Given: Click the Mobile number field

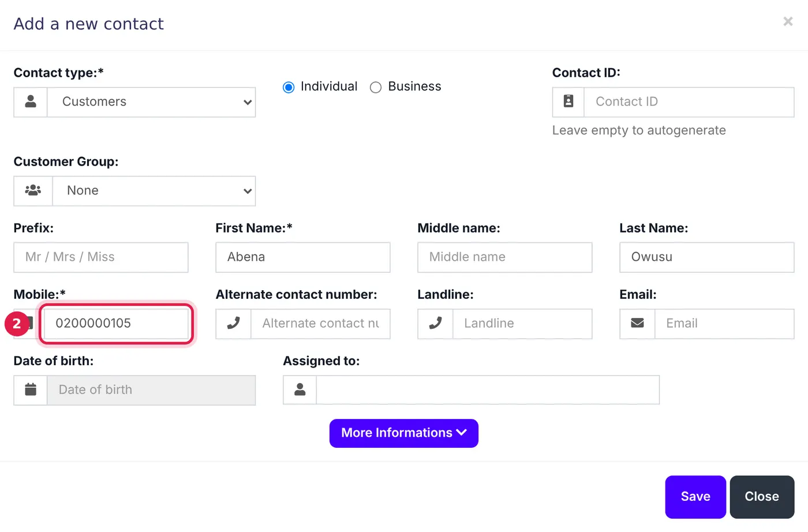Looking at the screenshot, I should [116, 324].
